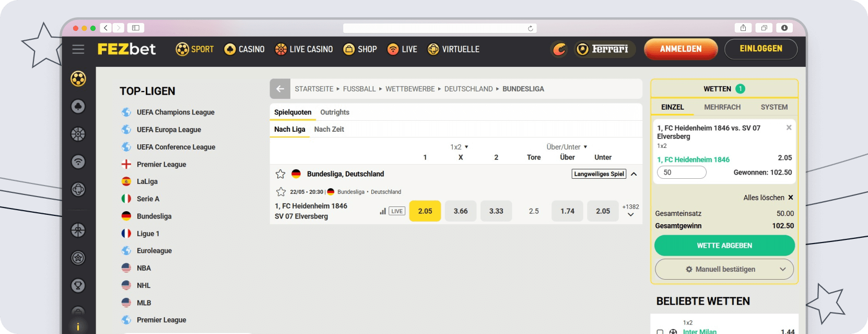Open the roulette wheel icon in sidebar
This screenshot has width=868, height=334.
(78, 134)
